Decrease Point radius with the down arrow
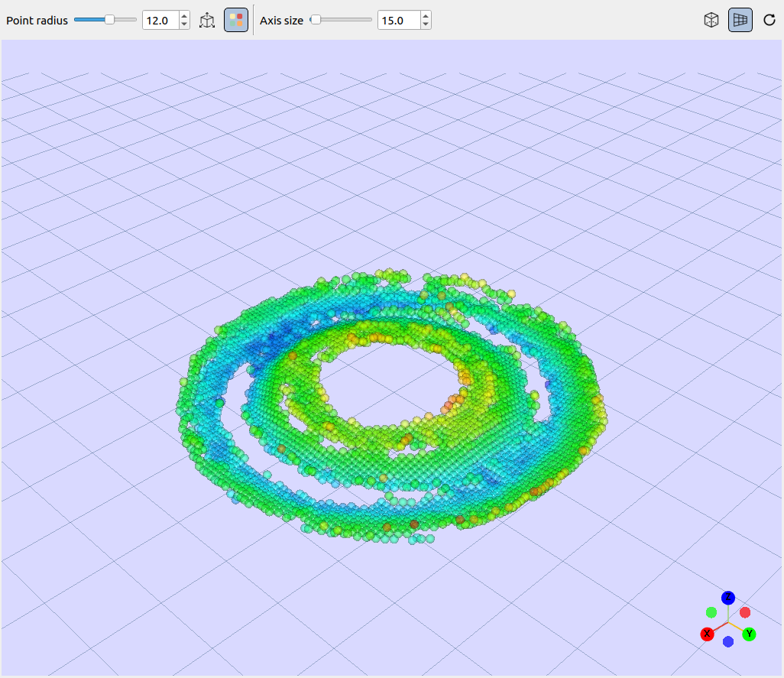Screen dimensions: 784x678 184,24
